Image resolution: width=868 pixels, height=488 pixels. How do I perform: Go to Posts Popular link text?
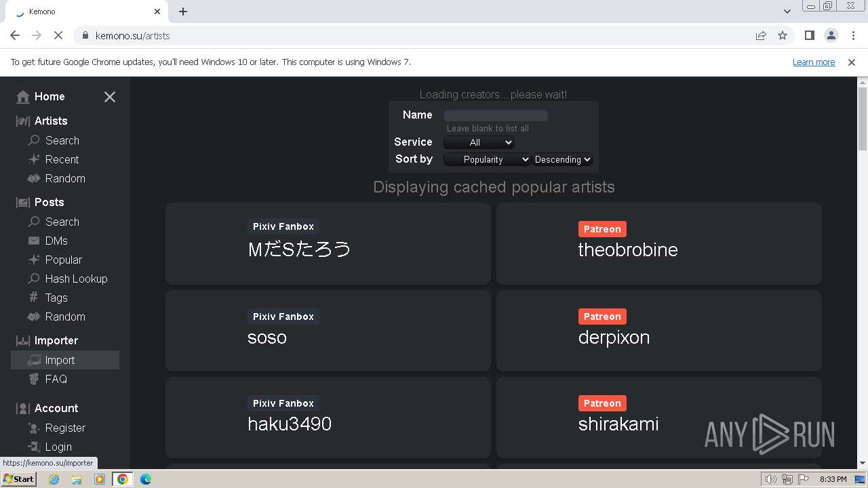point(64,260)
